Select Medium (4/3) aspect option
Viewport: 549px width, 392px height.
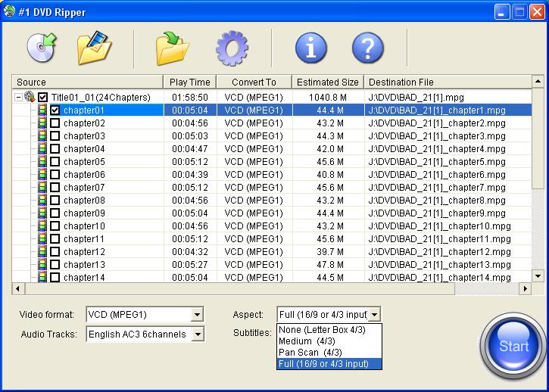coord(329,341)
